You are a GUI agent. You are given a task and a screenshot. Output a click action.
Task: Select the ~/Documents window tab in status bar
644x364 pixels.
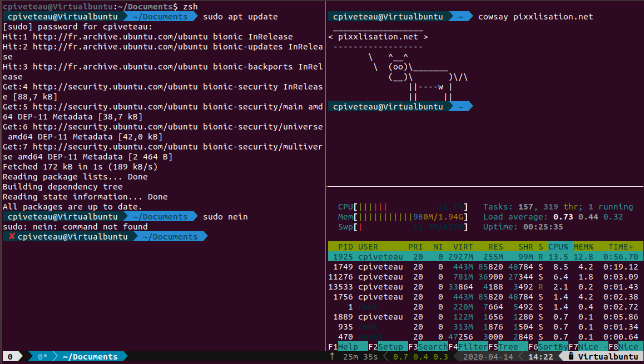(x=90, y=357)
